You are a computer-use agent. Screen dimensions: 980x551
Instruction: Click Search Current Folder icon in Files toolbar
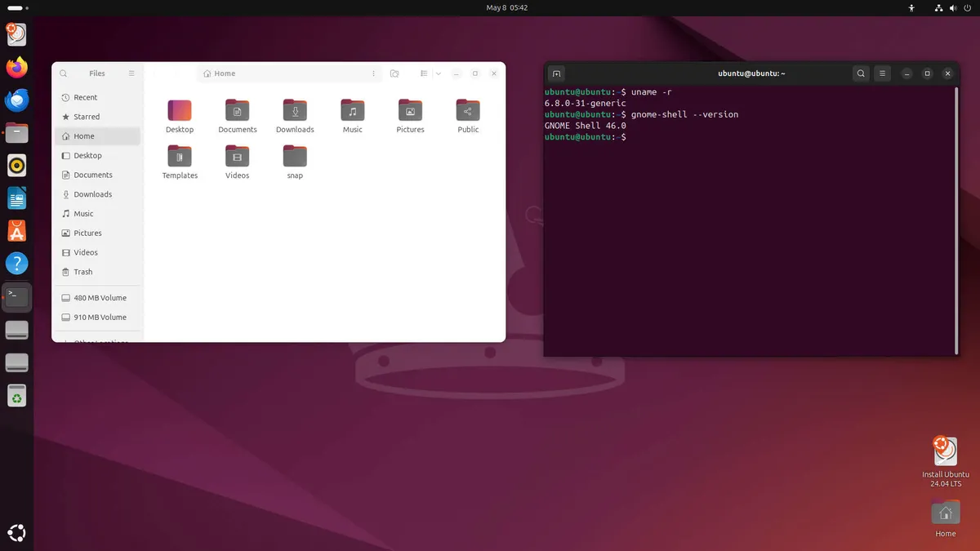point(394,73)
